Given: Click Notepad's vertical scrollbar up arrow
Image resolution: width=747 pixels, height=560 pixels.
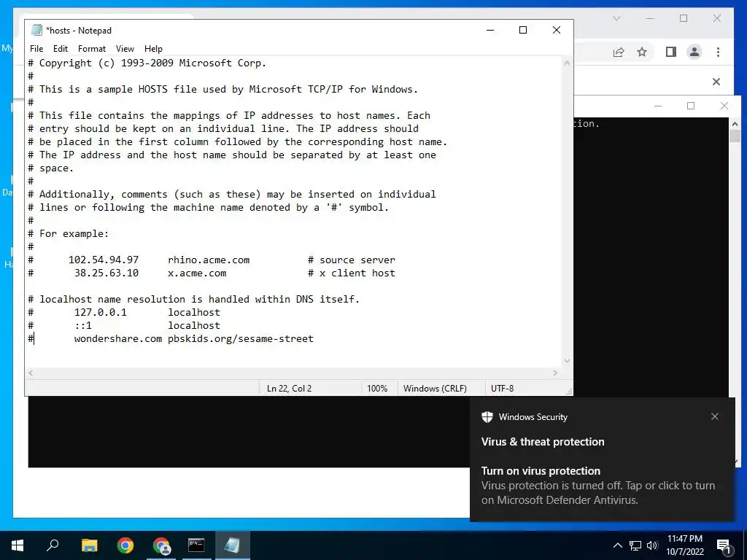Looking at the screenshot, I should click(567, 63).
